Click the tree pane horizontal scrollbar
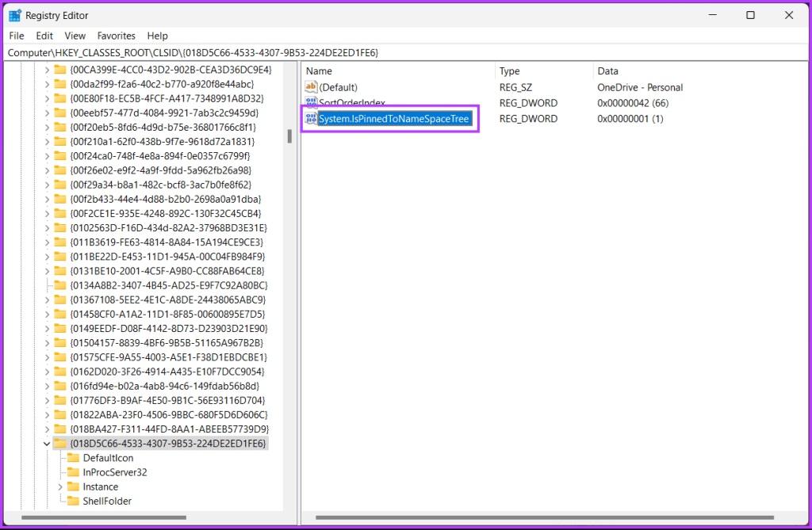The image size is (812, 530). coord(104,517)
